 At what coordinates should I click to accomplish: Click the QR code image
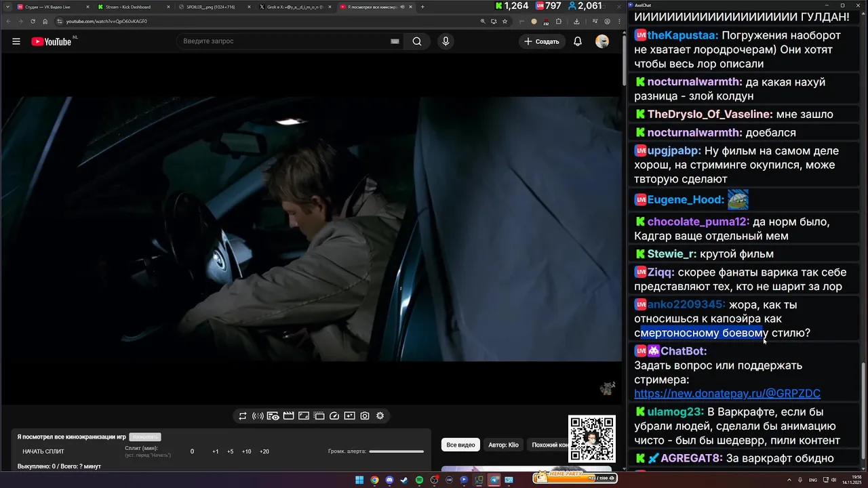pos(592,439)
